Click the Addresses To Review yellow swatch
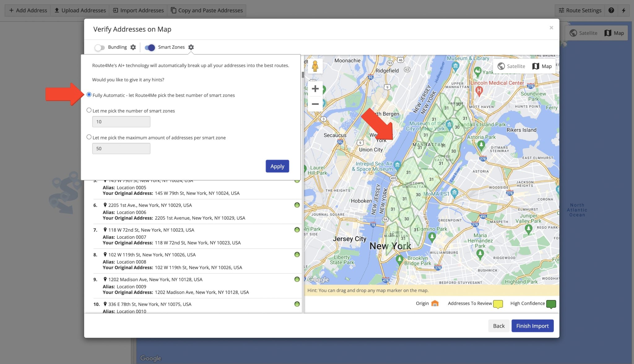 [498, 304]
